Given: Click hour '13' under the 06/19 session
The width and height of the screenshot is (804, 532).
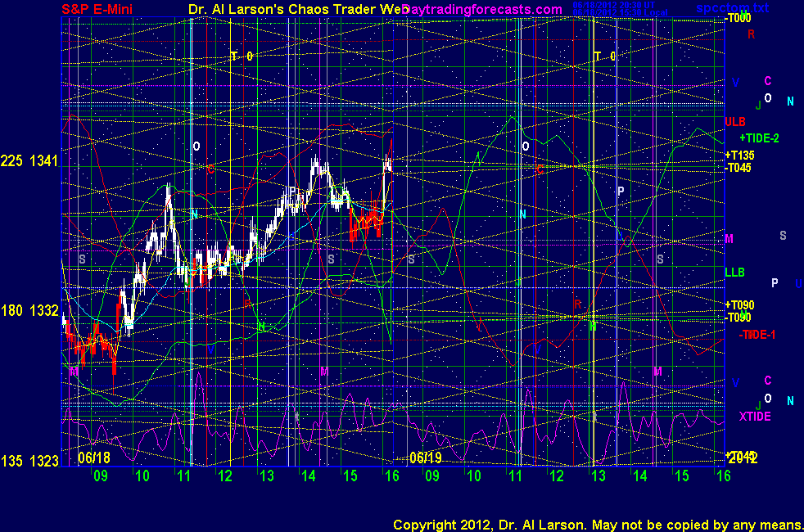Looking at the screenshot, I should [x=598, y=476].
